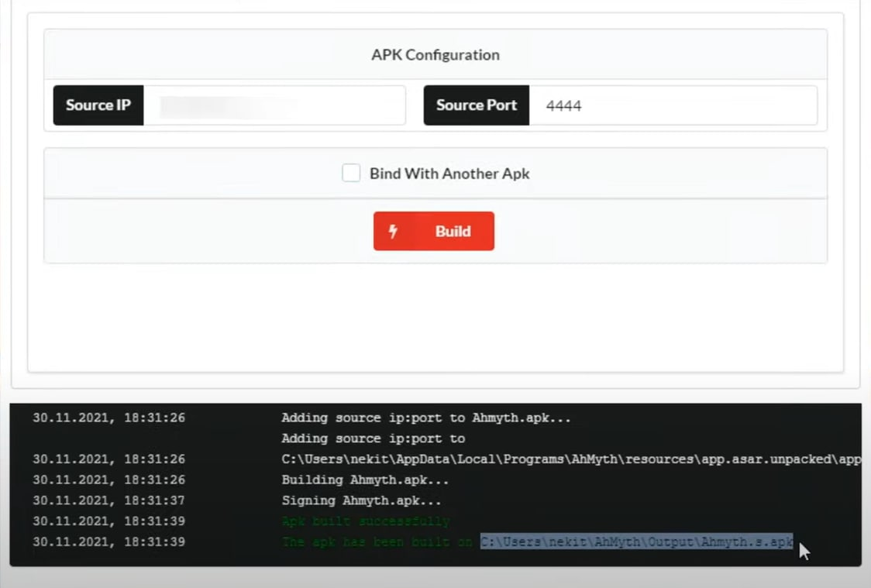Click the Source Port field showing 4444
The height and width of the screenshot is (588, 871).
tap(673, 105)
